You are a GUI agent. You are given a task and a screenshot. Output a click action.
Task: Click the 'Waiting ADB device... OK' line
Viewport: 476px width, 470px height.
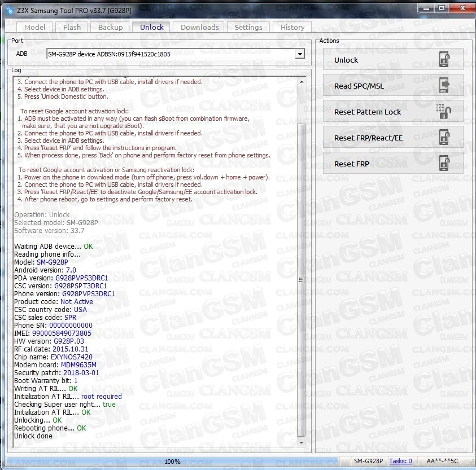point(54,246)
